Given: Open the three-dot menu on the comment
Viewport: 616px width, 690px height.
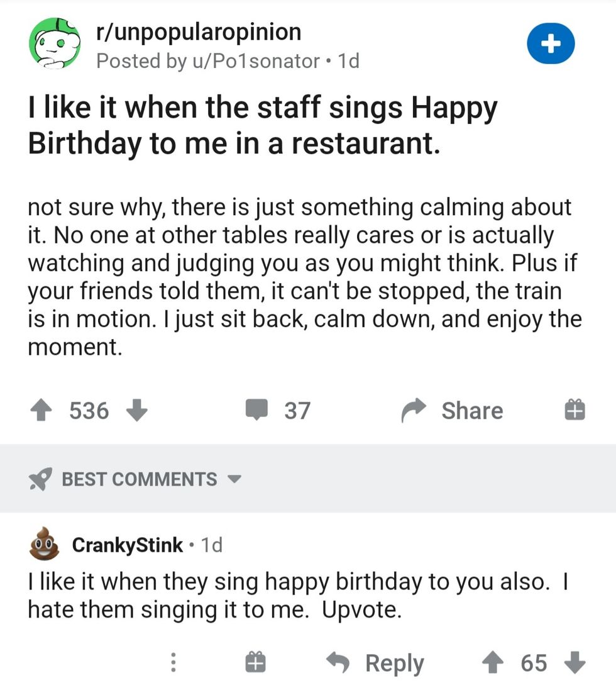Looking at the screenshot, I should coord(174,662).
